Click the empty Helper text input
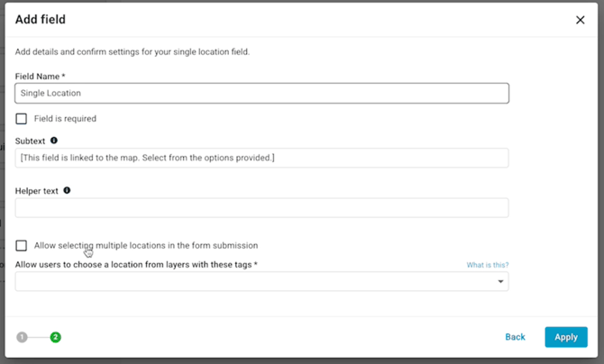Image resolution: width=604 pixels, height=364 pixels. [262, 208]
